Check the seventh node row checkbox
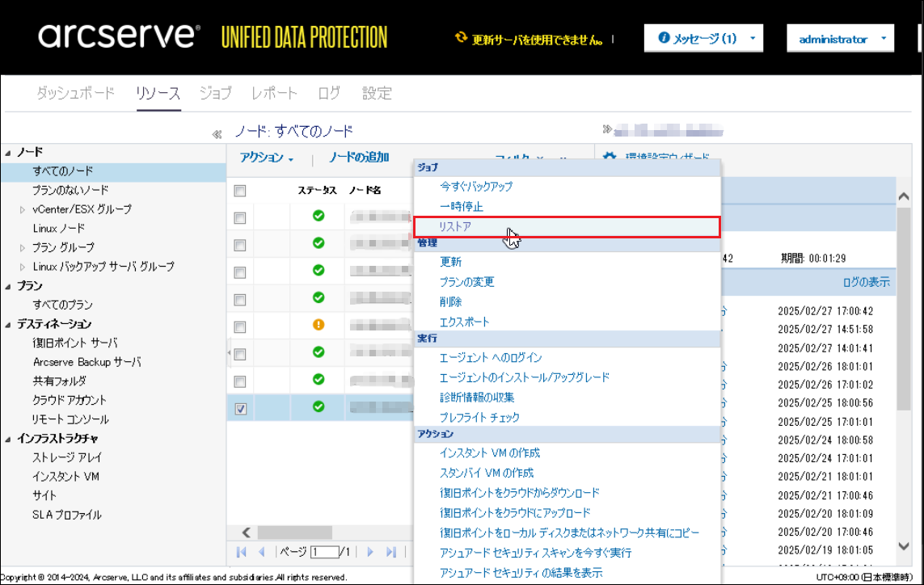The width and height of the screenshot is (924, 585). [240, 381]
